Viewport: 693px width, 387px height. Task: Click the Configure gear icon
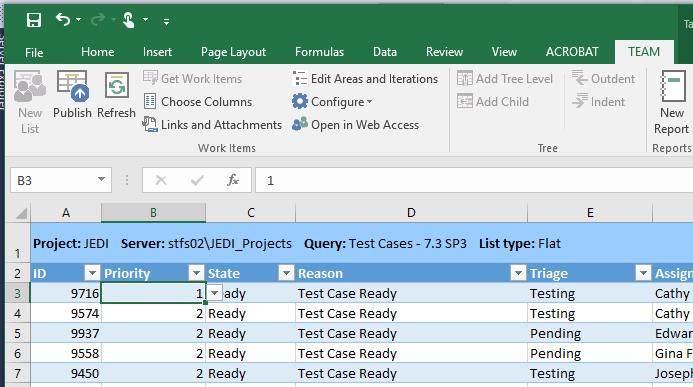pos(300,101)
